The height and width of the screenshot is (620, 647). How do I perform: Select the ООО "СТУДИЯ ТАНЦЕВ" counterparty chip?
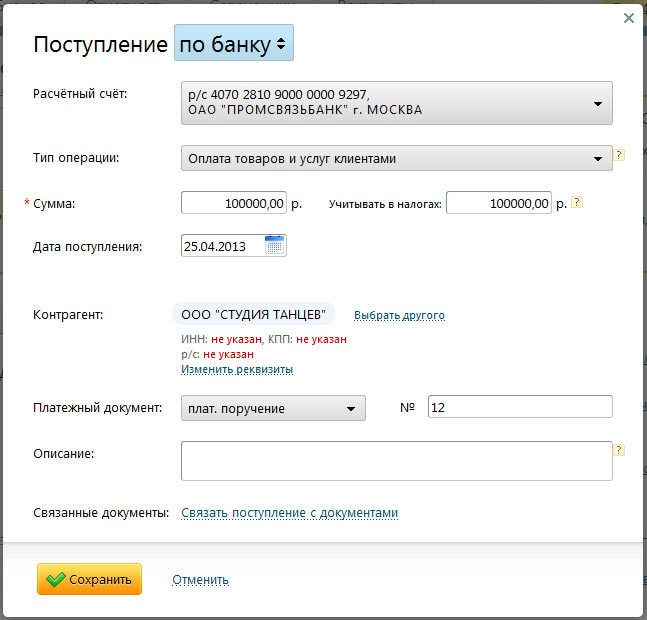(253, 315)
